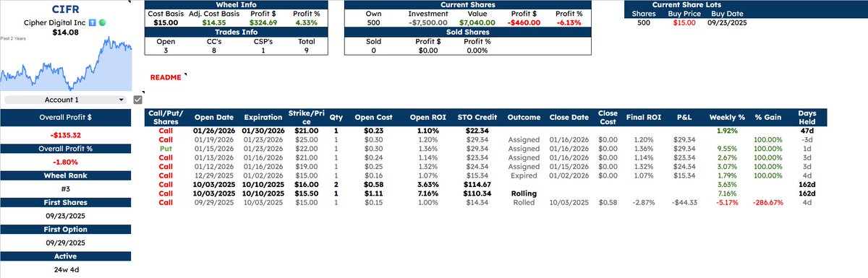Click the STO Credit column header
This screenshot has height=278, width=868.
pos(476,117)
